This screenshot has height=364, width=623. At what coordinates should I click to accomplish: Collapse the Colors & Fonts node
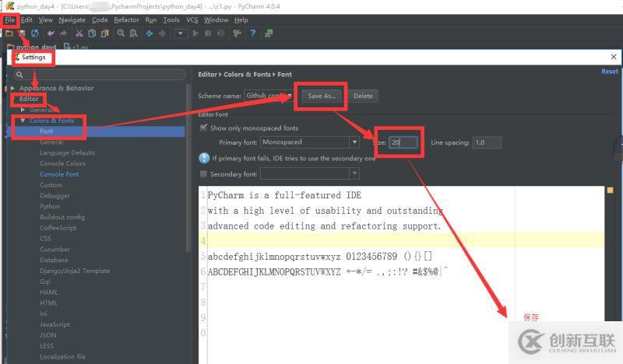pos(23,121)
